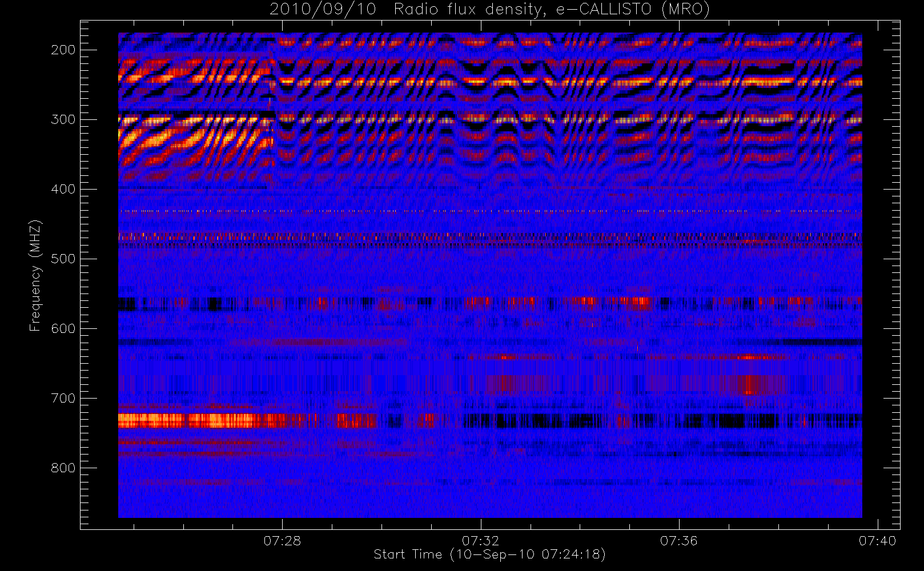The width and height of the screenshot is (924, 571).
Task: Click the 07:28 time tick label
Action: pos(282,540)
